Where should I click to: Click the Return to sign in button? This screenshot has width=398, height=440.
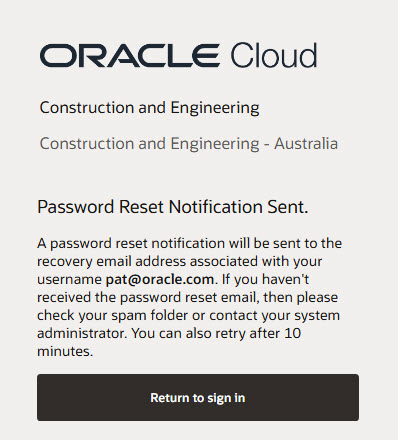198,397
